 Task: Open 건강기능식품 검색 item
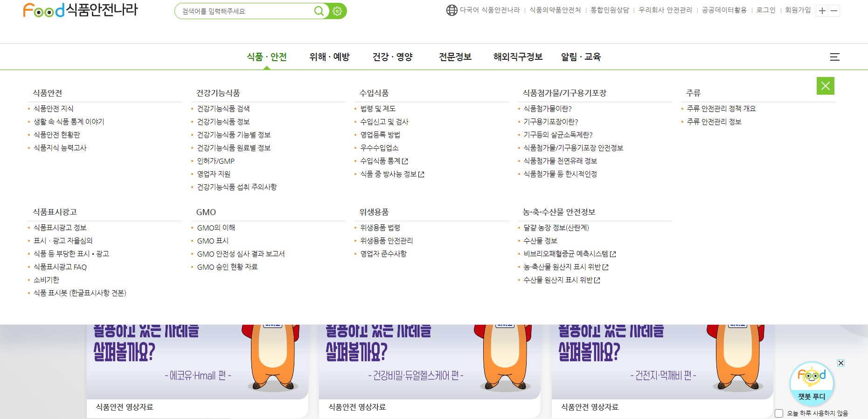[223, 109]
